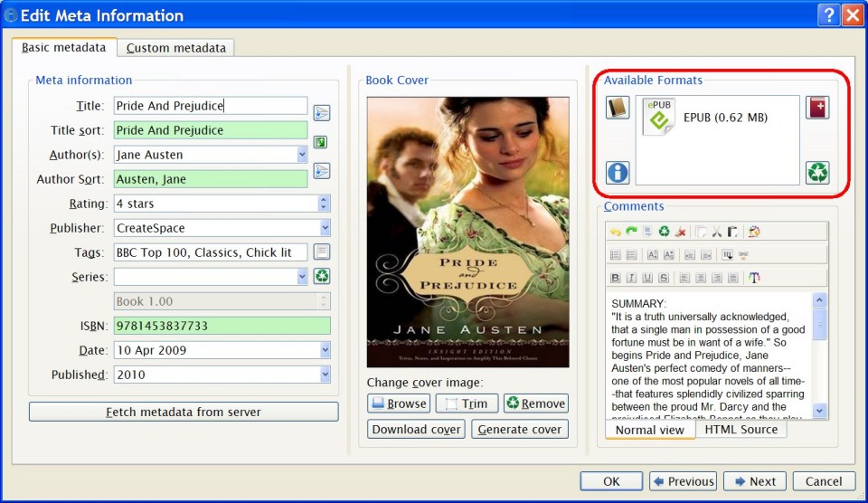Image resolution: width=868 pixels, height=503 pixels.
Task: Align comment text right
Action: pos(717,278)
